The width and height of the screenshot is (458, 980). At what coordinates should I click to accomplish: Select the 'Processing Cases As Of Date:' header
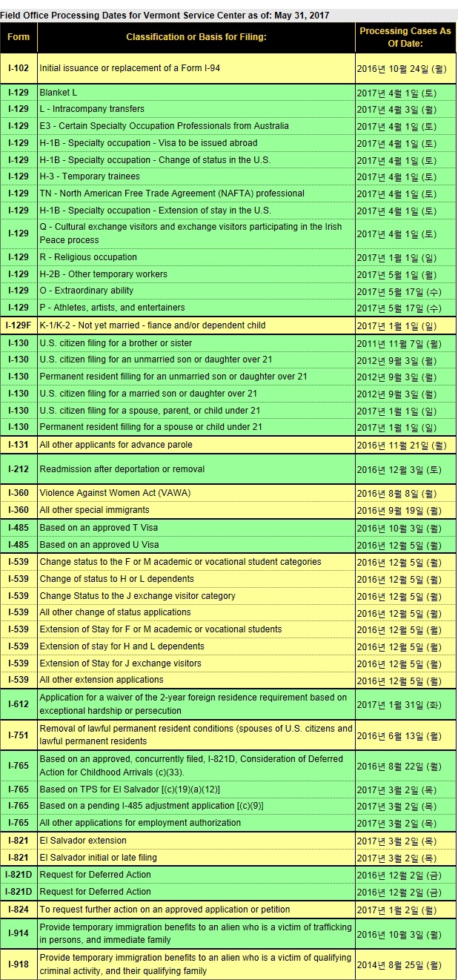coord(405,37)
